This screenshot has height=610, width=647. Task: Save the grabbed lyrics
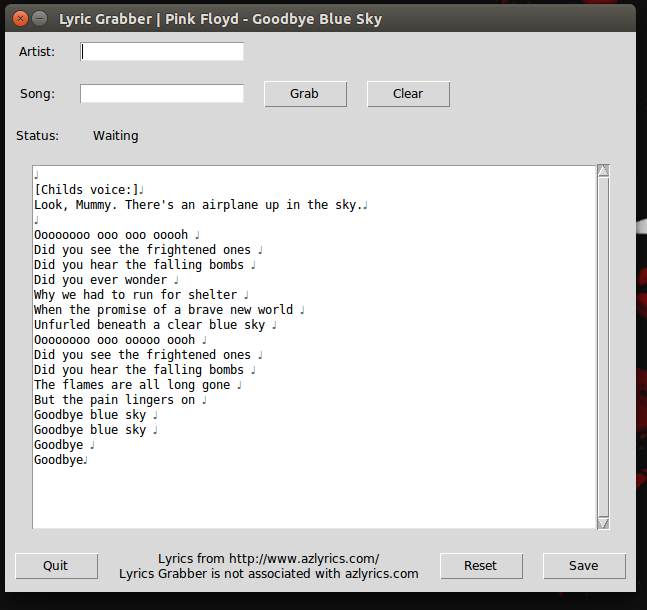point(584,566)
